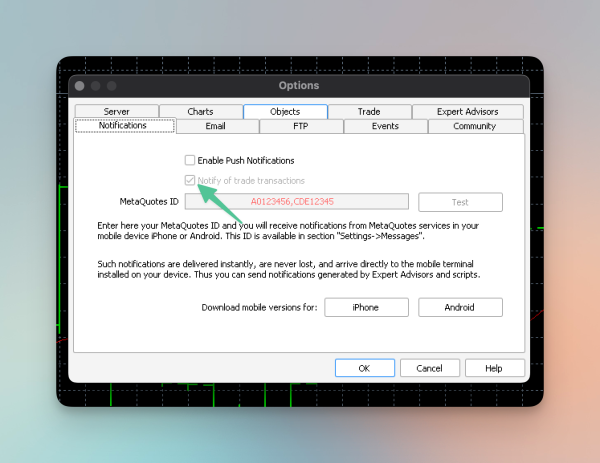Screen dimensions: 600x463
Task: Click the MetaQuotes ID input field
Action: pos(296,202)
